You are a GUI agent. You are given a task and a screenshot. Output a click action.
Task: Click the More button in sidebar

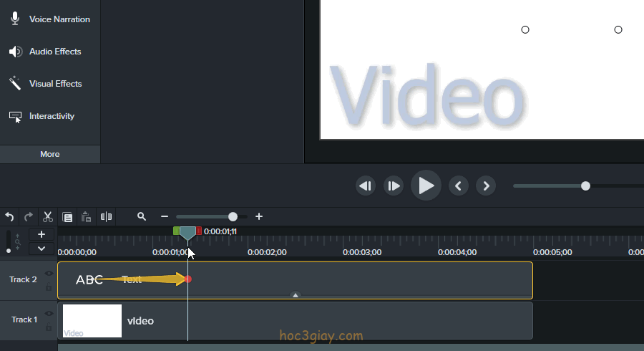pos(50,154)
